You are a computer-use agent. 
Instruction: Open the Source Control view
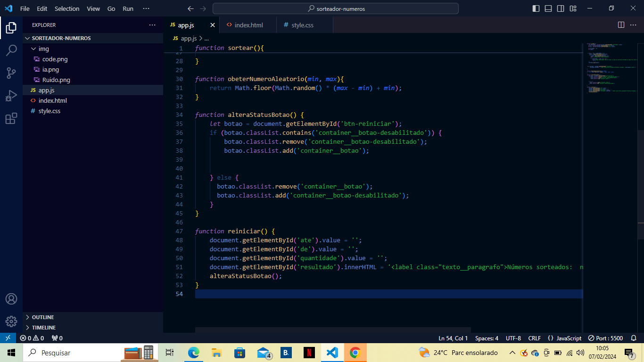point(11,73)
